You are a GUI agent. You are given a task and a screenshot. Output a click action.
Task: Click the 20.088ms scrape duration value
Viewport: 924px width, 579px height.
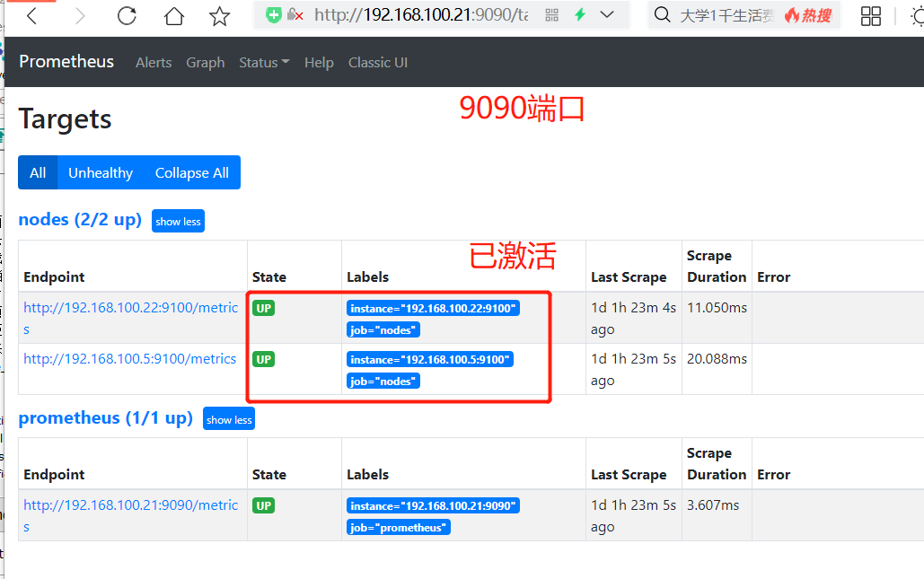click(x=717, y=359)
